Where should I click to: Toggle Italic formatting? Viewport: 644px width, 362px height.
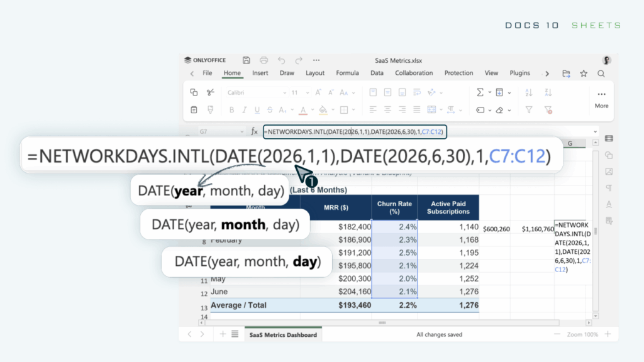tap(245, 109)
